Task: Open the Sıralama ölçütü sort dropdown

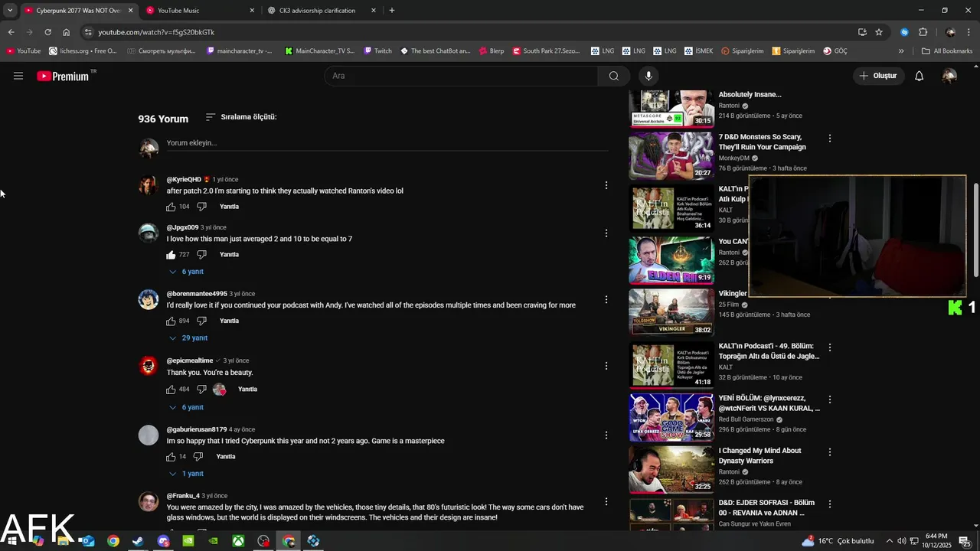Action: [x=241, y=117]
